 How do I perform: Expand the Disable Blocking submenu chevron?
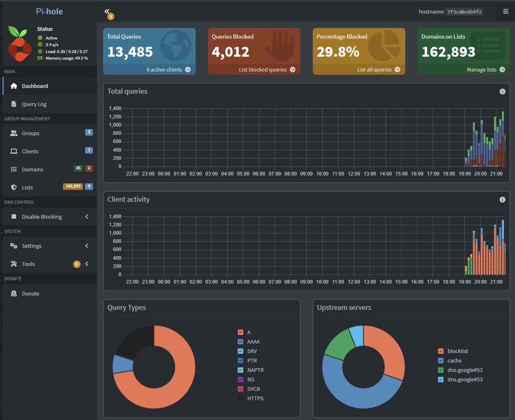87,217
